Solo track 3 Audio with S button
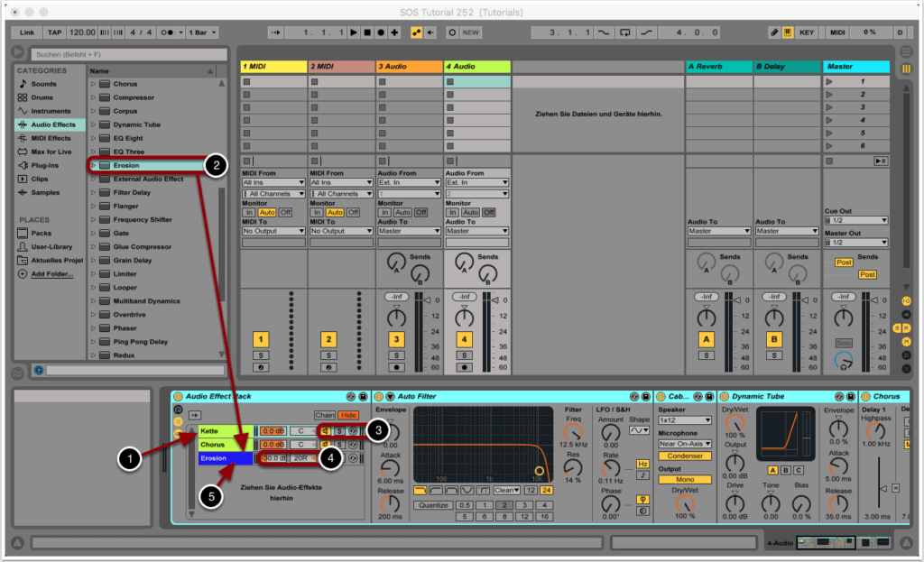This screenshot has height=562, width=924. point(397,355)
